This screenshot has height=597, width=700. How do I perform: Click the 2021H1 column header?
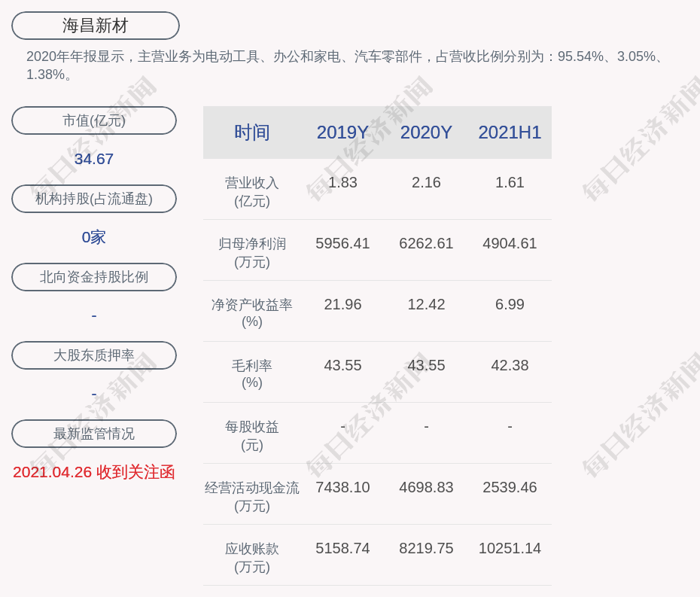[x=510, y=132]
